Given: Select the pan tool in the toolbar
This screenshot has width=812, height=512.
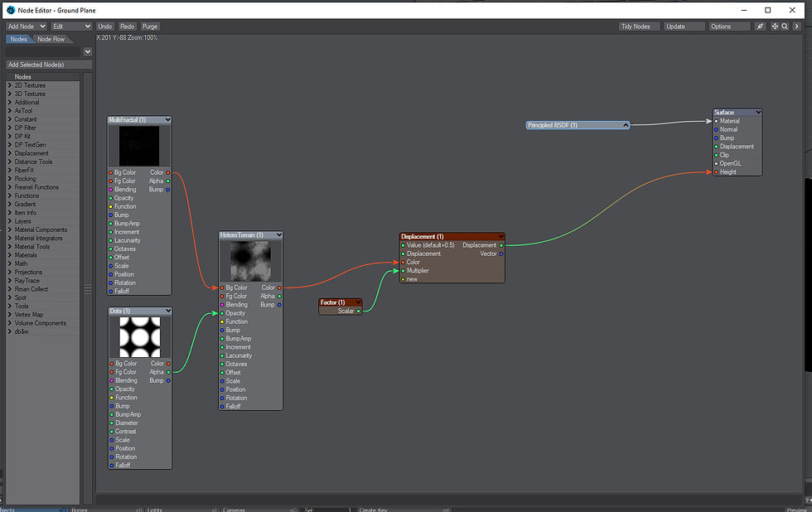Looking at the screenshot, I should (x=774, y=26).
